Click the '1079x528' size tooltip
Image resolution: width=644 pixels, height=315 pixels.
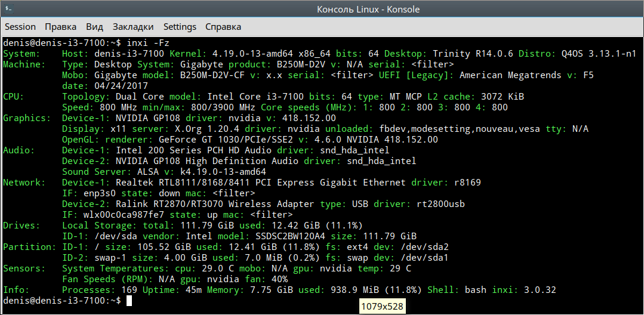coord(382,307)
